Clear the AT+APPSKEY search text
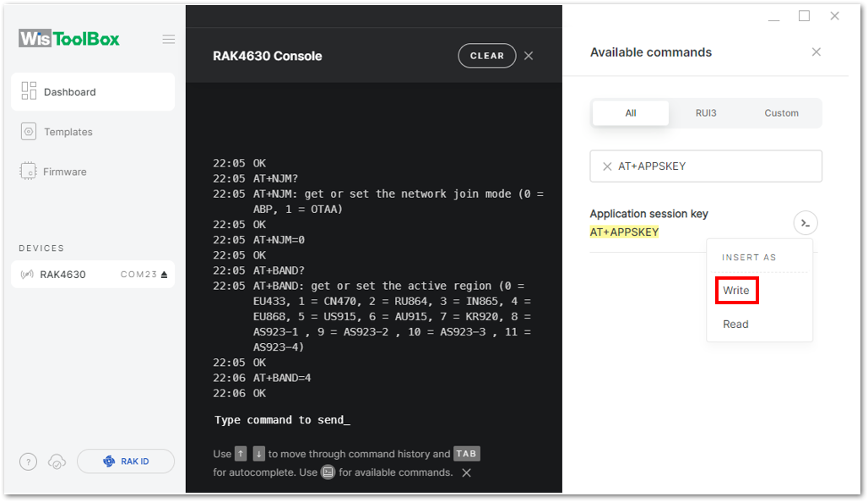 (607, 166)
